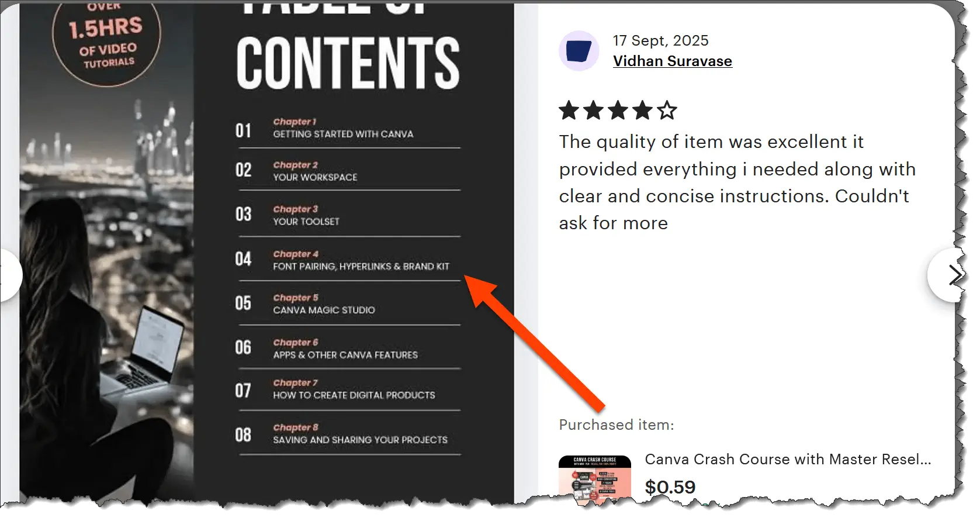Open the Canva Crash Course purchased item link

788,459
